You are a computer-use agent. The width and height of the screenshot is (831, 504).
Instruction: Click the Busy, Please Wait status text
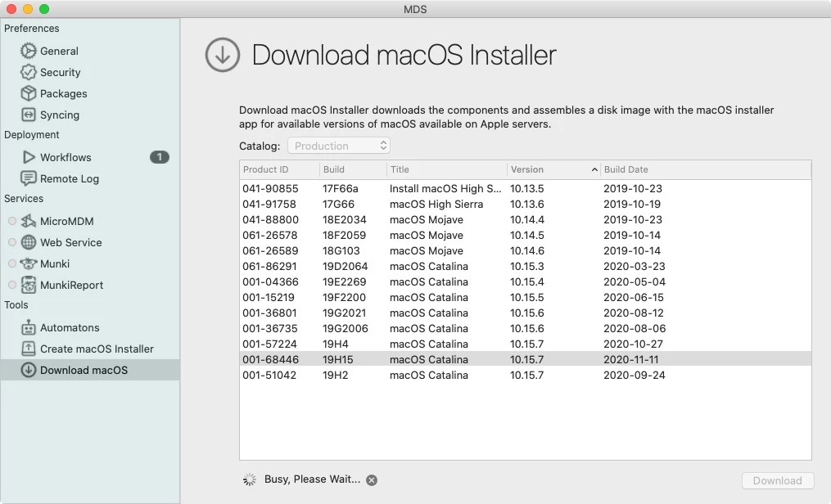[312, 479]
